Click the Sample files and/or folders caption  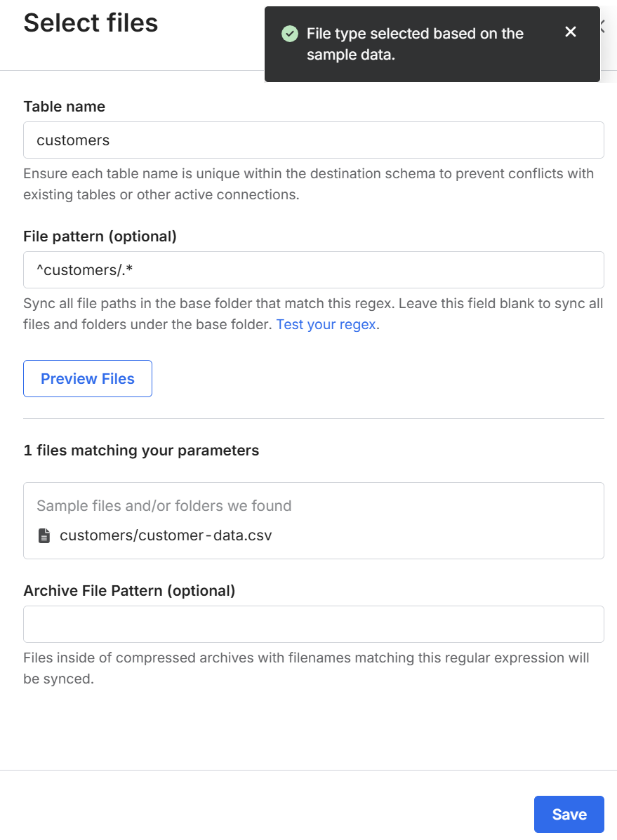[x=164, y=506]
